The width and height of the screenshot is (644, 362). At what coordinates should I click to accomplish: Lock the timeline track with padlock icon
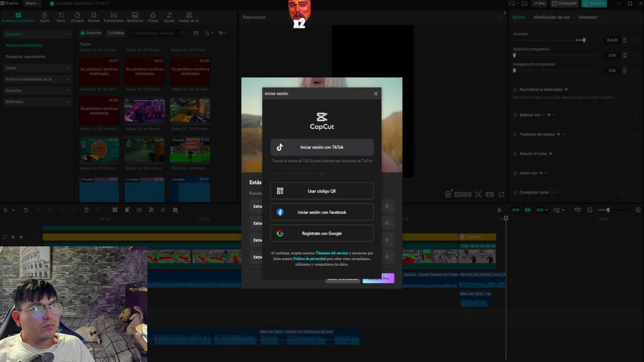coord(13,237)
